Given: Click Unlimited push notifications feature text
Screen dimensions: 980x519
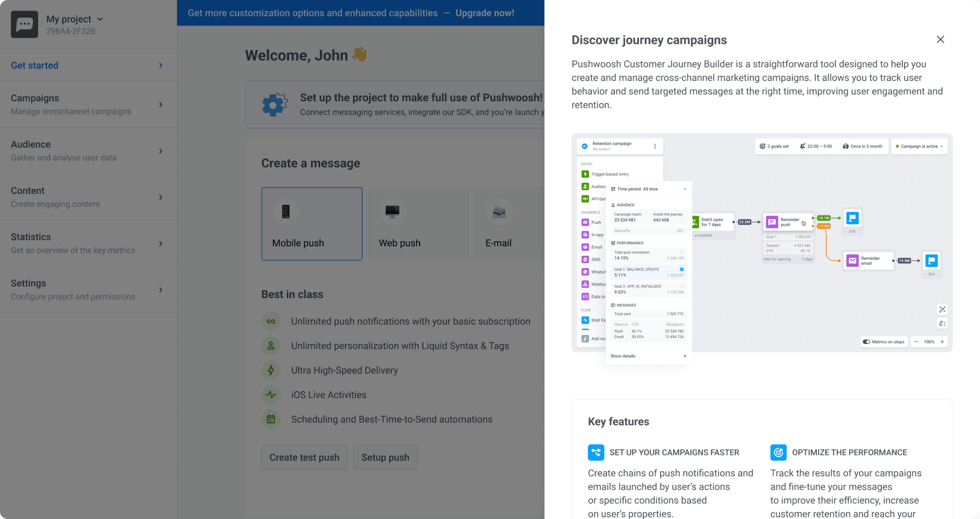Looking at the screenshot, I should pos(411,321).
